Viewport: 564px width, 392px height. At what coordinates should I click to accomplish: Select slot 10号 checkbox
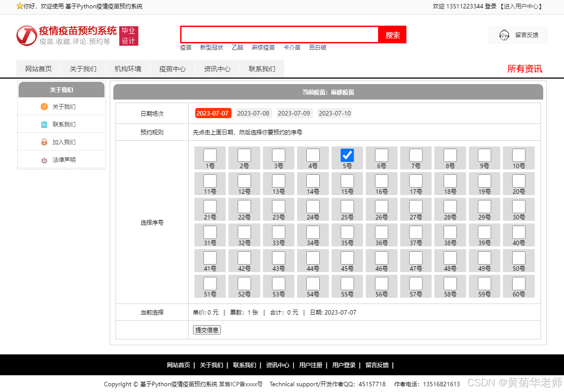tap(518, 155)
